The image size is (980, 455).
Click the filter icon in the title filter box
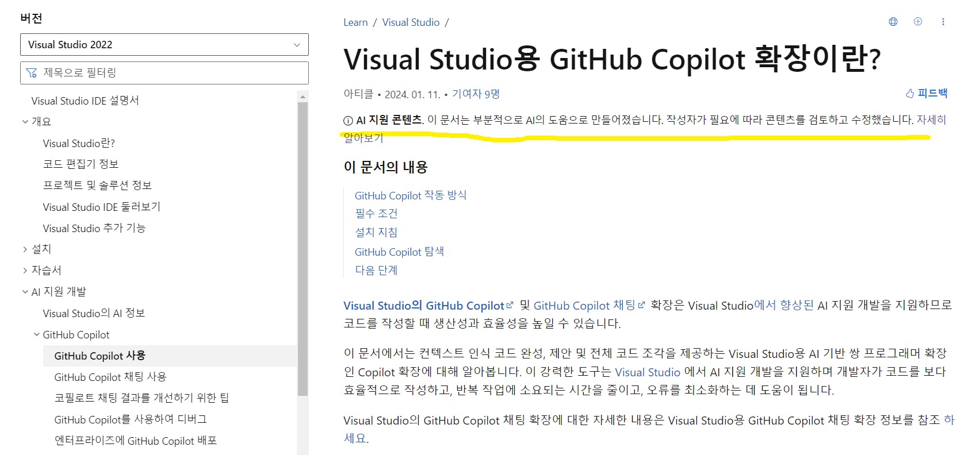pos(32,73)
